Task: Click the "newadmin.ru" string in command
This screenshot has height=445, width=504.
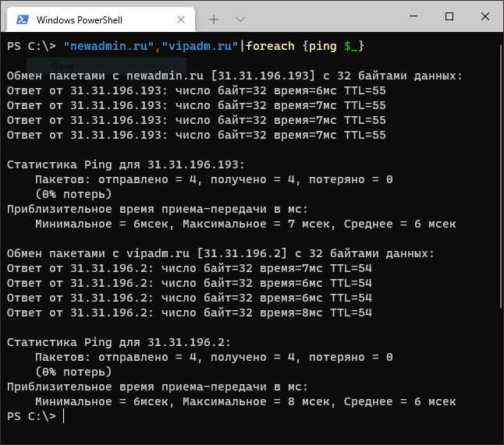Action: coord(109,46)
